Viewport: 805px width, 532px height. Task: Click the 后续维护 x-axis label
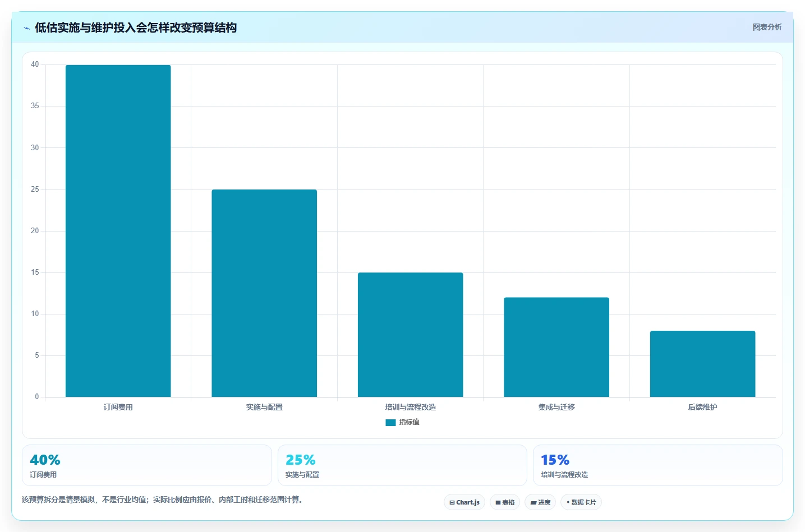pyautogui.click(x=703, y=408)
